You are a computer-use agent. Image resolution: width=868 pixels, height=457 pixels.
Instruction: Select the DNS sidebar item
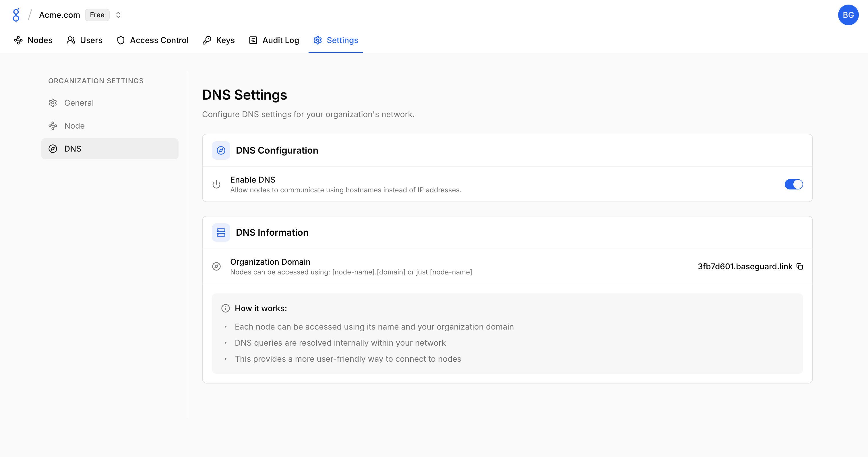110,149
